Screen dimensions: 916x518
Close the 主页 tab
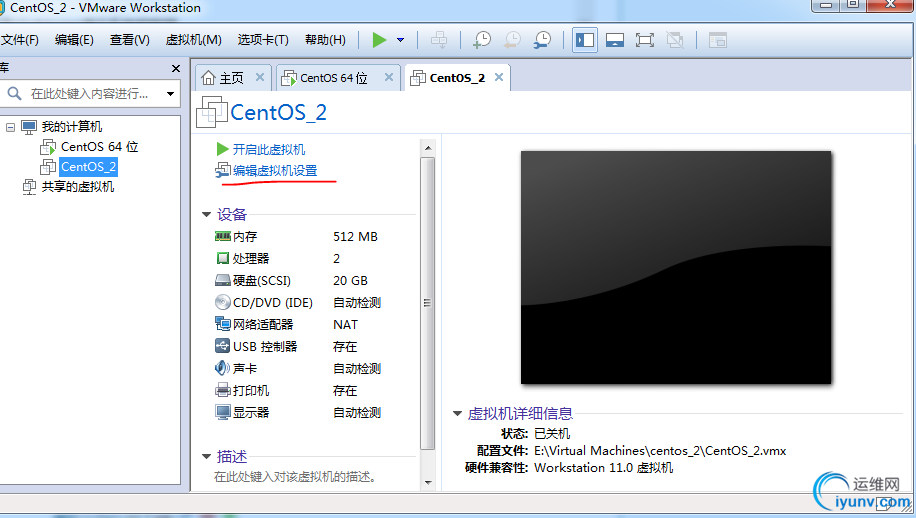click(x=260, y=77)
